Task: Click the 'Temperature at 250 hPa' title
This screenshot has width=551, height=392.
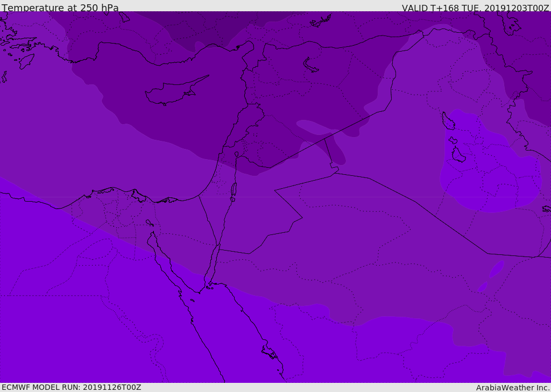Action: 60,8
